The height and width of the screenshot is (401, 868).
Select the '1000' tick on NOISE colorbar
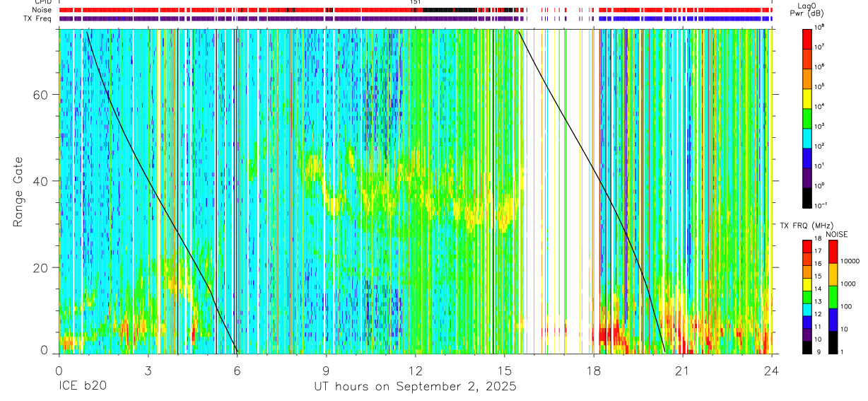849,283
